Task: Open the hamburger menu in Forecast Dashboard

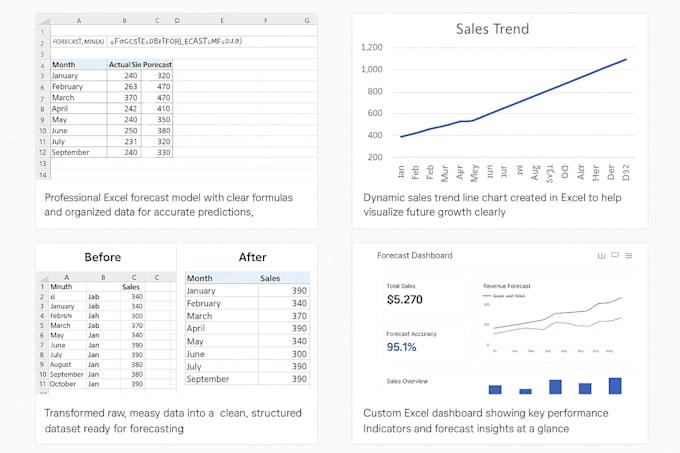Action: 629,256
